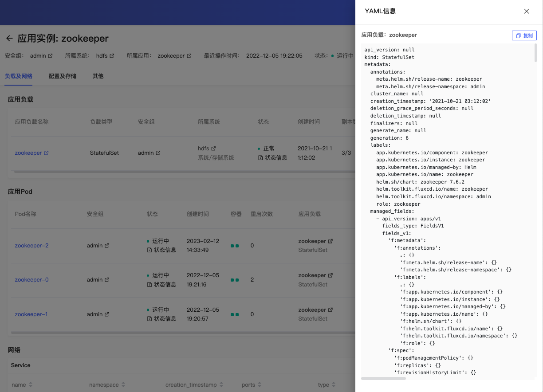
Task: Open workload link icon in zookeeper-1 row
Action: pyautogui.click(x=330, y=310)
